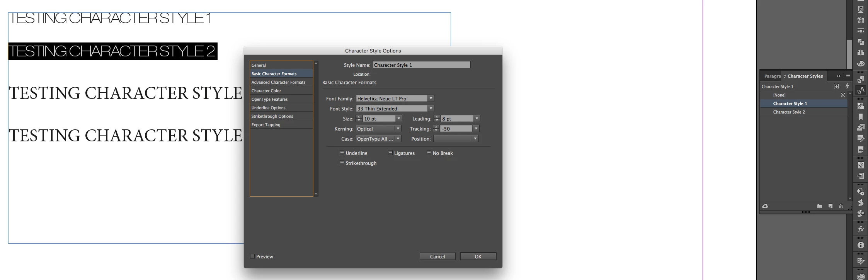Select Strikethrough Options category

click(281, 116)
